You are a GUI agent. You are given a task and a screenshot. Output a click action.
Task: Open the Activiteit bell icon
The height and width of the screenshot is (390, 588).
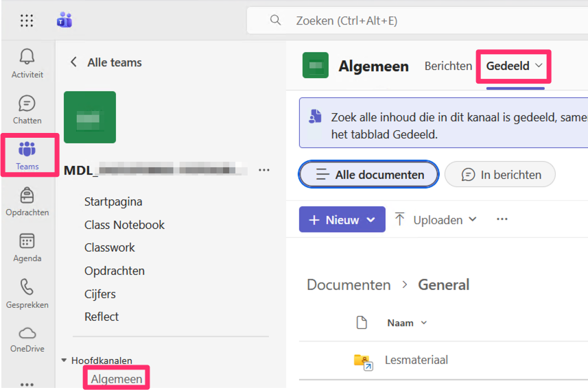[x=27, y=57]
